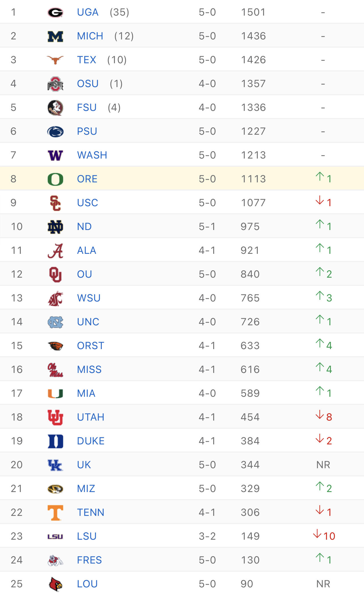Viewport: 364px width, 593px height.
Task: Open the LSU team link
Action: click(x=87, y=536)
